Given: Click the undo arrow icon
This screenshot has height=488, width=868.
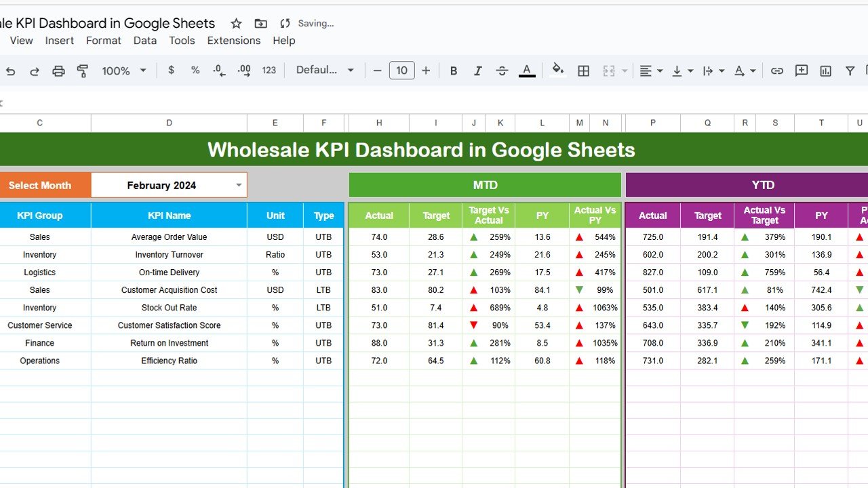Looking at the screenshot, I should (x=10, y=70).
